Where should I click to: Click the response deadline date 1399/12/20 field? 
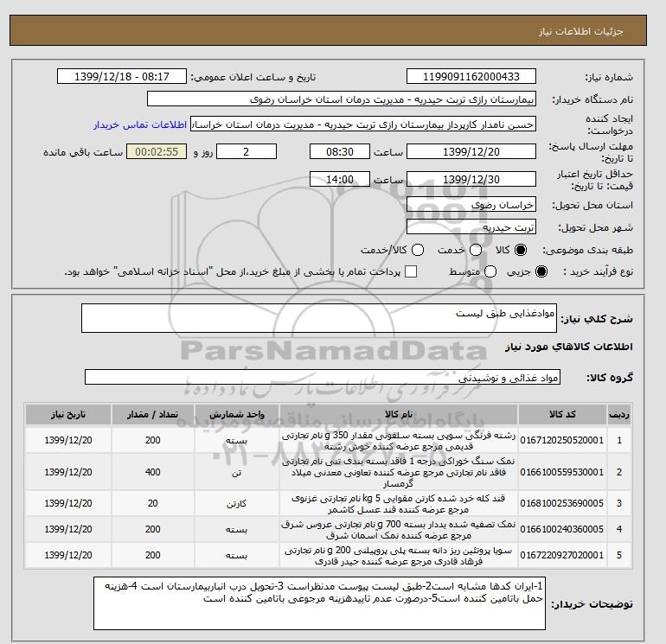coord(471,151)
